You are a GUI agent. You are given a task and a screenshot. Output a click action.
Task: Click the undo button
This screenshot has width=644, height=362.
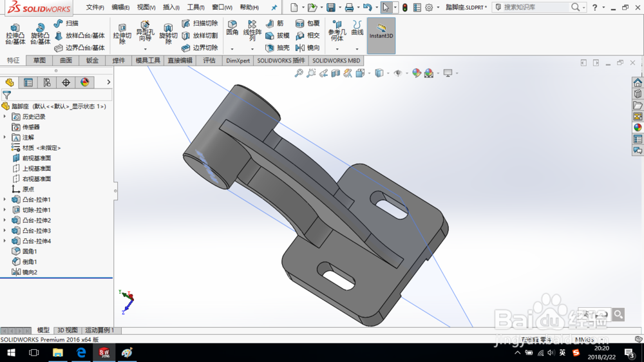coord(367,7)
